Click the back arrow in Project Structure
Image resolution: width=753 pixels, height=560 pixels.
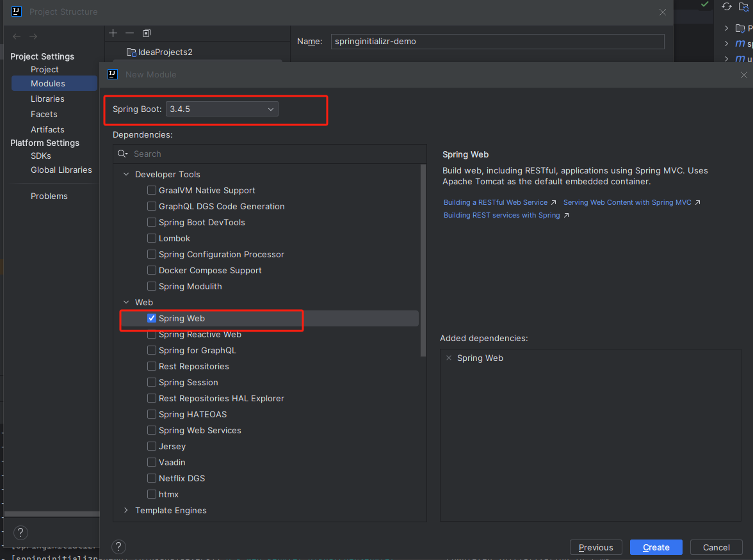[17, 36]
